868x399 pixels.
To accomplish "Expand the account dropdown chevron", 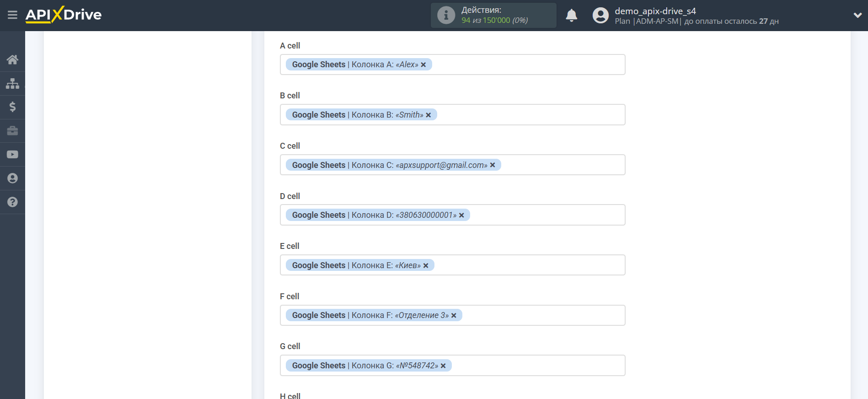I will tap(857, 15).
